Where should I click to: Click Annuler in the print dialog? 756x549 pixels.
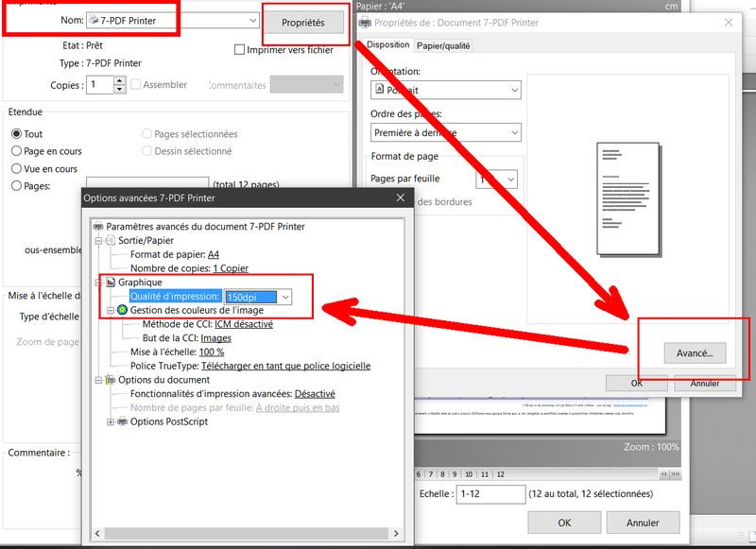click(643, 523)
